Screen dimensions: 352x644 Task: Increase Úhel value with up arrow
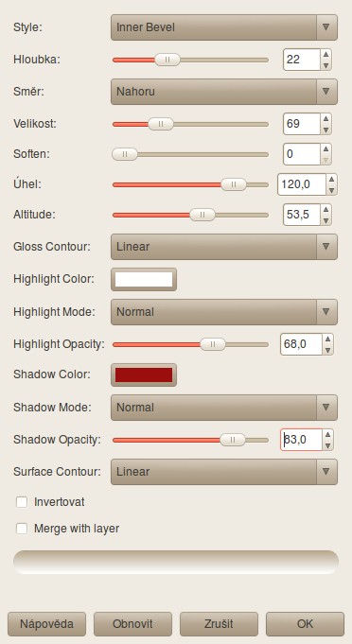click(332, 179)
